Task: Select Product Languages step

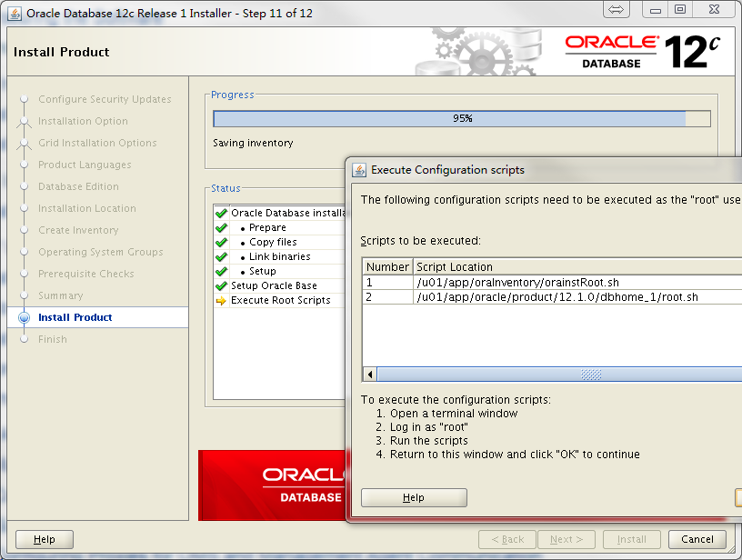Action: click(x=85, y=165)
